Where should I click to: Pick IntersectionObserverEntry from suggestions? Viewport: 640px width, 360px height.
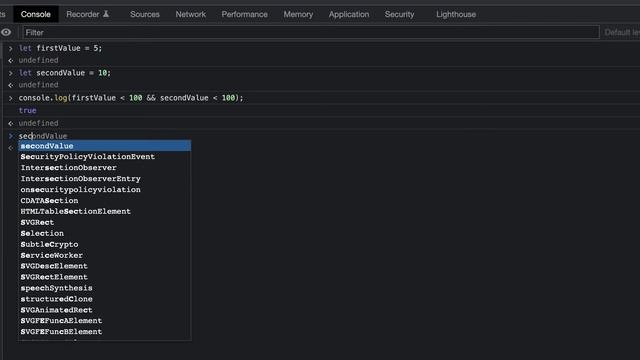coord(104,179)
